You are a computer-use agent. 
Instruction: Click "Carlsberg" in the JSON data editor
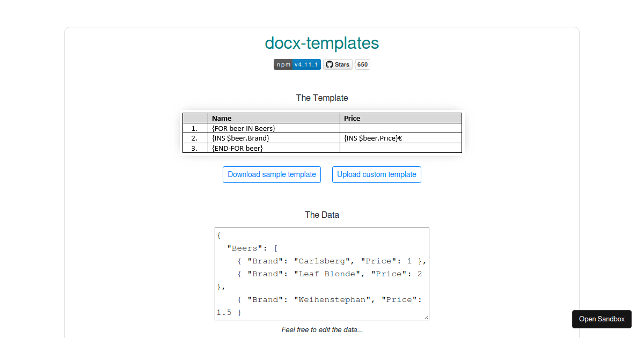click(x=322, y=261)
